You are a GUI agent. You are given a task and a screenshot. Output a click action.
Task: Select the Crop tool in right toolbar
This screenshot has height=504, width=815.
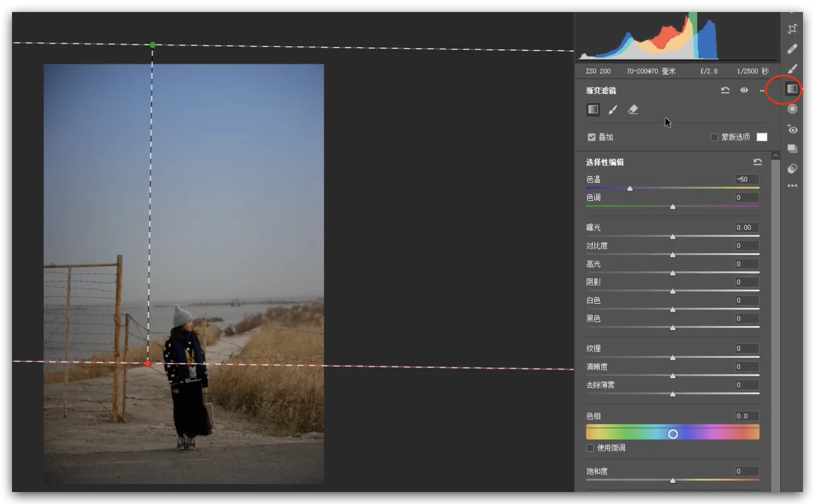(x=792, y=29)
